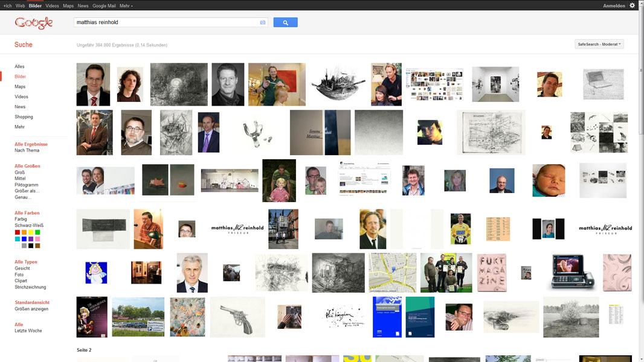Click the Anmelden sign-in link

(x=614, y=5)
